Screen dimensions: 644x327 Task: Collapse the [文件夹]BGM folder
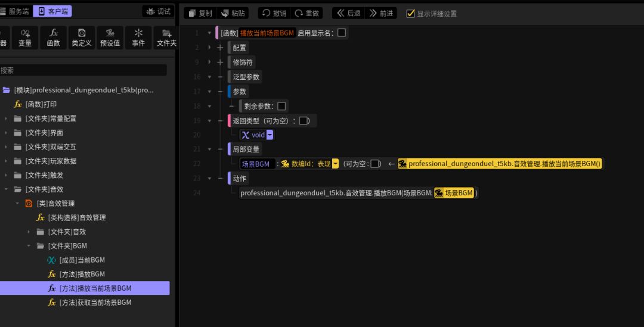(29, 246)
